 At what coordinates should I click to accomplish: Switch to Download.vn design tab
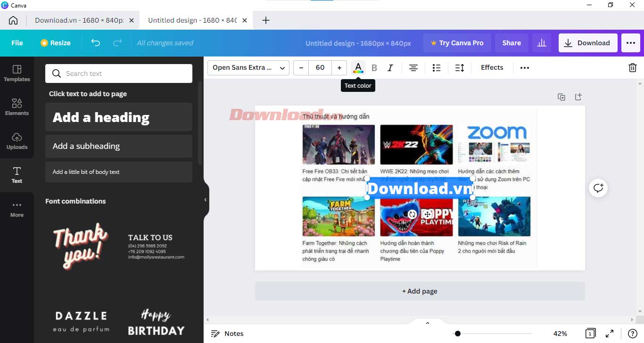click(79, 20)
